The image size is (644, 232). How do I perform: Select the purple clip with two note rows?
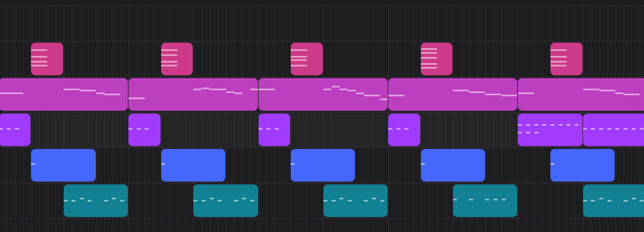click(x=550, y=130)
